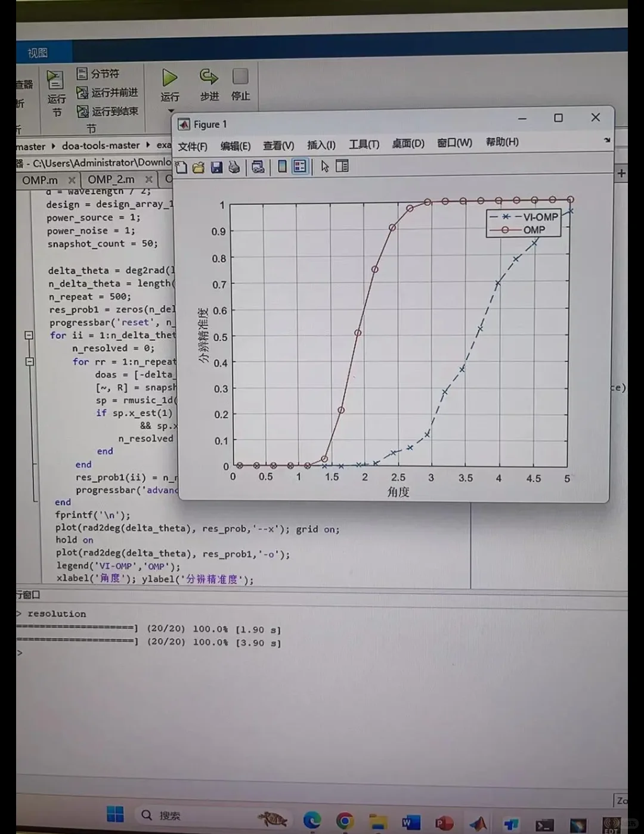Open the 插入(I) menu in Figure 1
644x834 pixels.
tap(321, 144)
